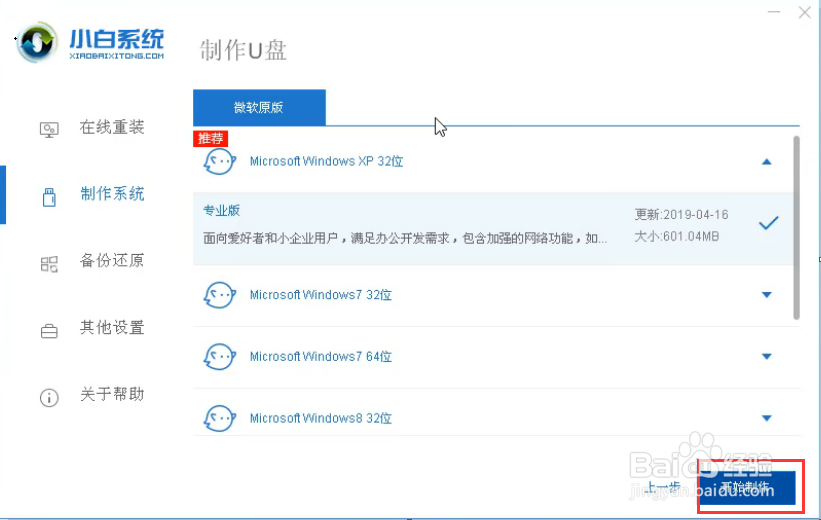Expand the Windows8 32位 entry

point(767,418)
